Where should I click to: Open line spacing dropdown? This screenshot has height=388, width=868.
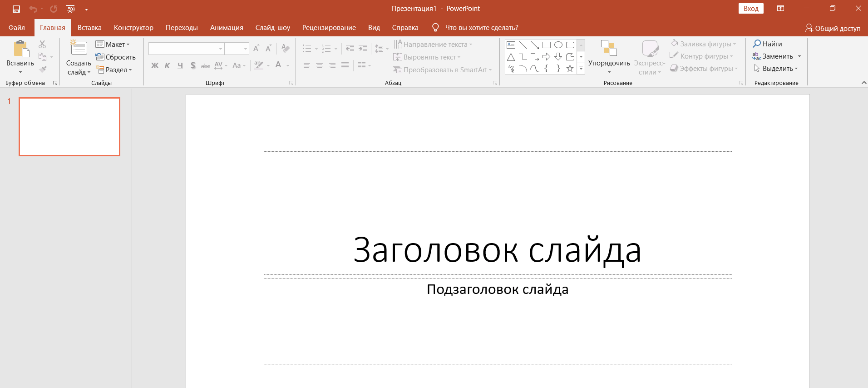(x=381, y=48)
